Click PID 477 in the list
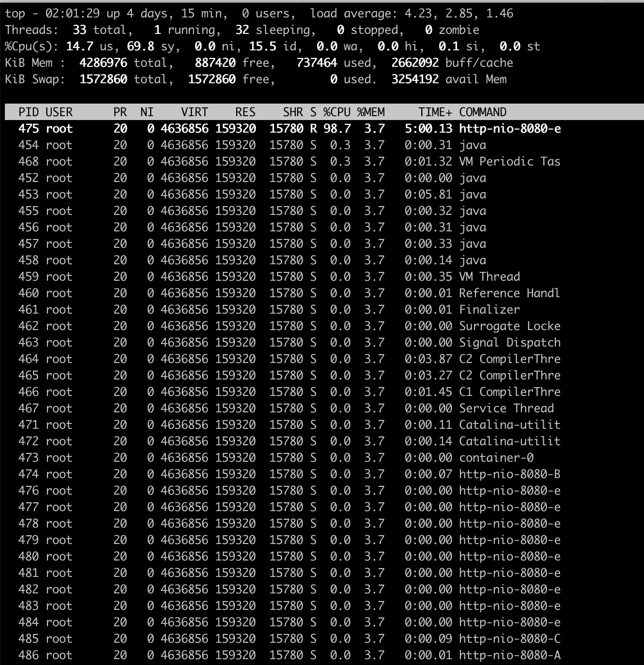The width and height of the screenshot is (644, 665). coord(29,507)
